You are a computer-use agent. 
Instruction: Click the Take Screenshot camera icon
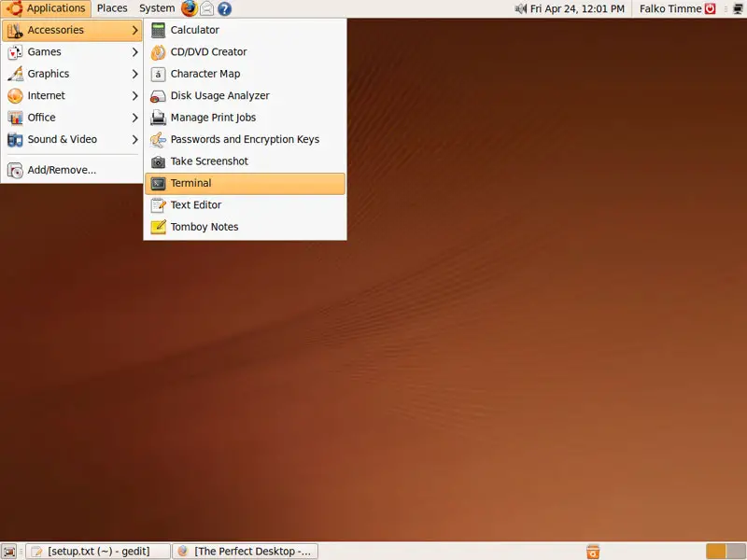pyautogui.click(x=158, y=161)
